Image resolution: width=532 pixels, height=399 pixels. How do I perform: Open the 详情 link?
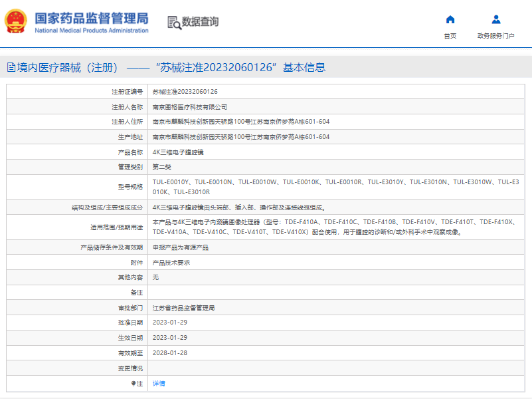point(159,384)
